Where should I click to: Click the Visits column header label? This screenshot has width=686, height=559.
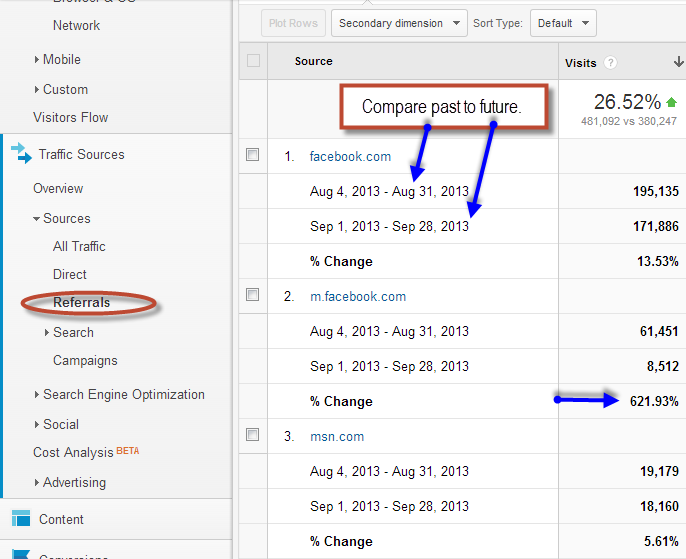tap(581, 63)
